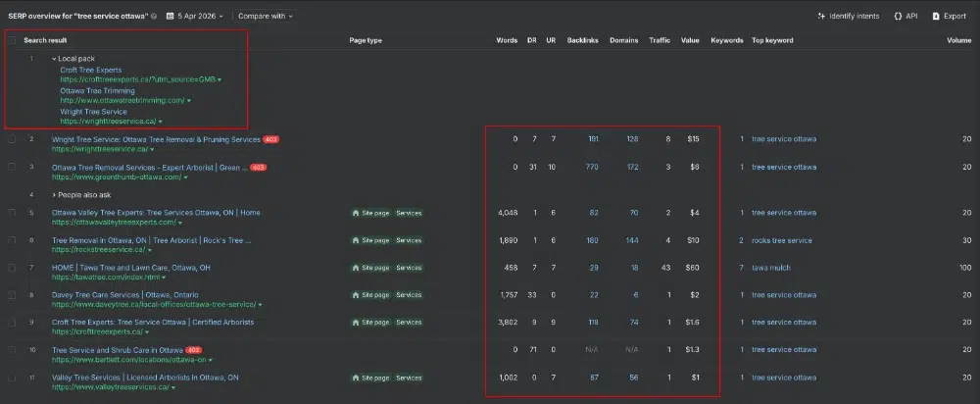Click the Site page tag in the Croft Tree Experts row

coord(370,323)
